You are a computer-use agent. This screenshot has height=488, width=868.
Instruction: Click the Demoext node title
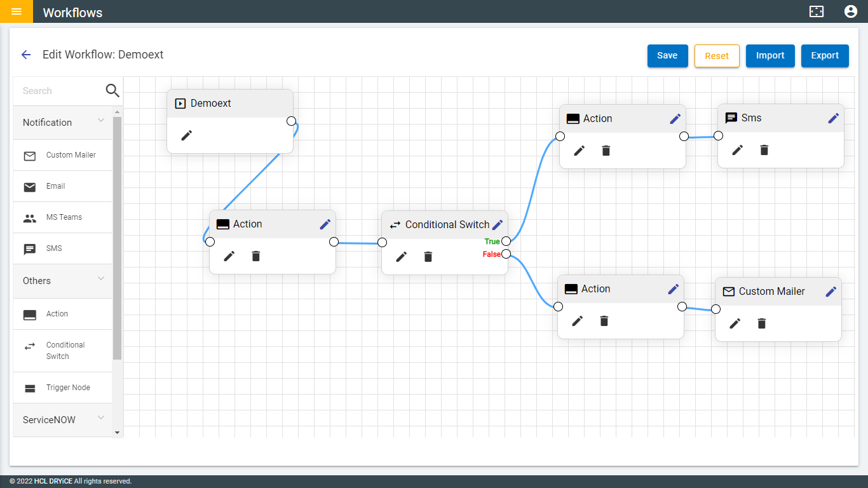[211, 103]
